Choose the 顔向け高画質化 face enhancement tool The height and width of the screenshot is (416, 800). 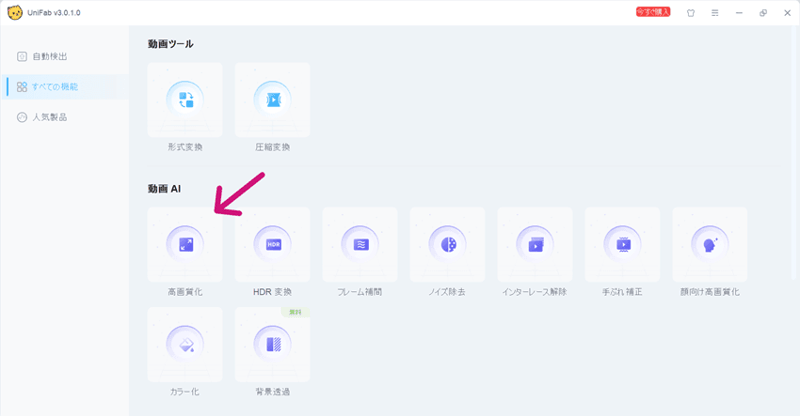tap(710, 244)
